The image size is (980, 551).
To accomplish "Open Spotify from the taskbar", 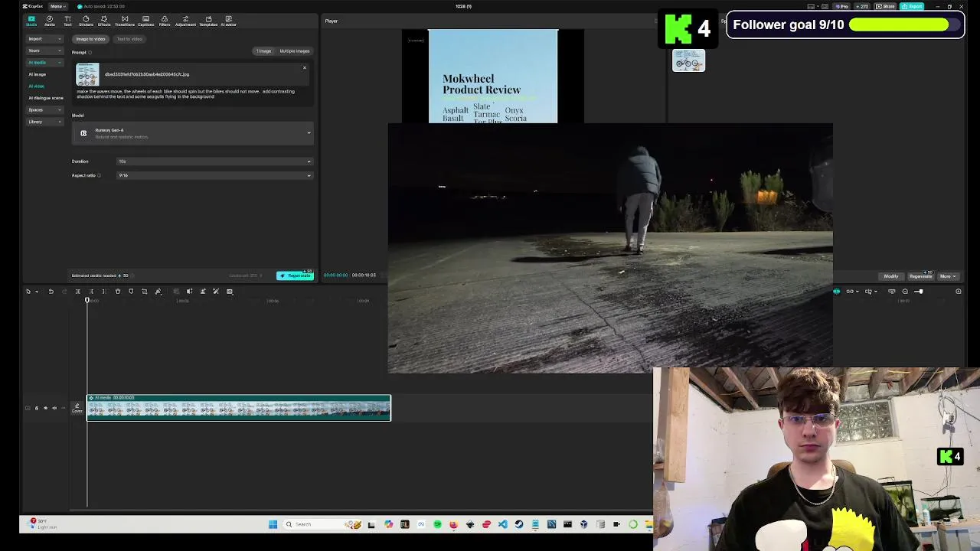I will point(437,524).
